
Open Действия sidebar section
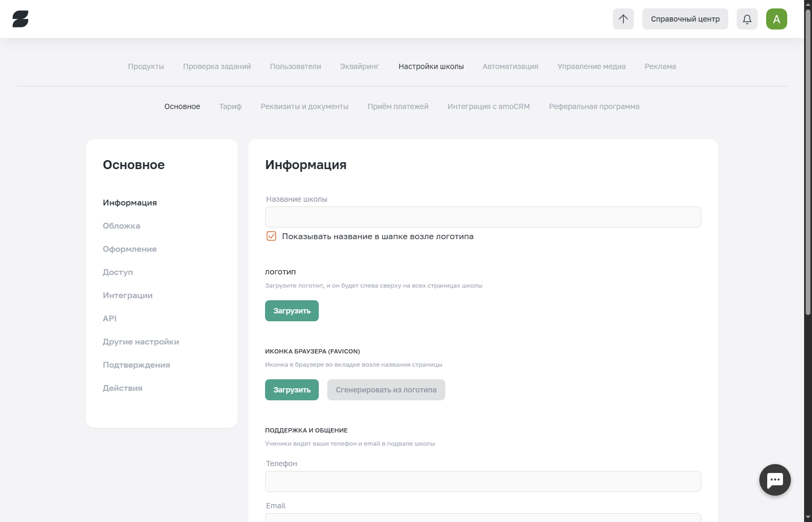click(x=122, y=388)
